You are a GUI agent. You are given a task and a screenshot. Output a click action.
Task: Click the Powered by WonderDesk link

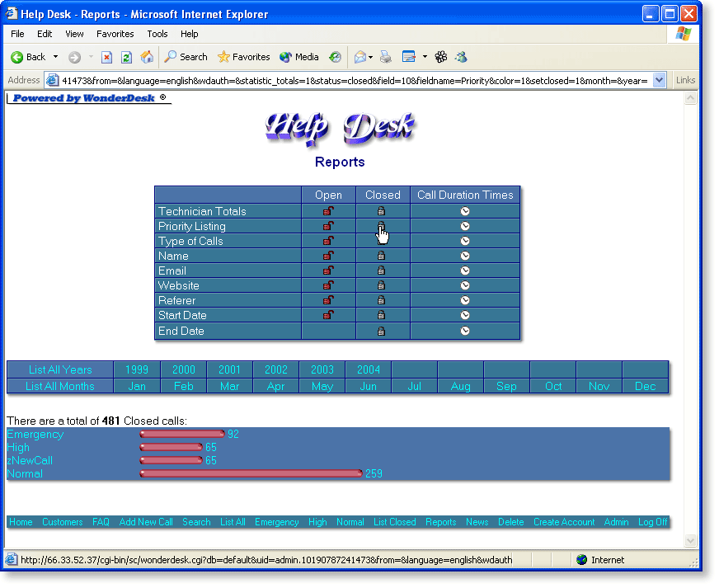pos(89,98)
